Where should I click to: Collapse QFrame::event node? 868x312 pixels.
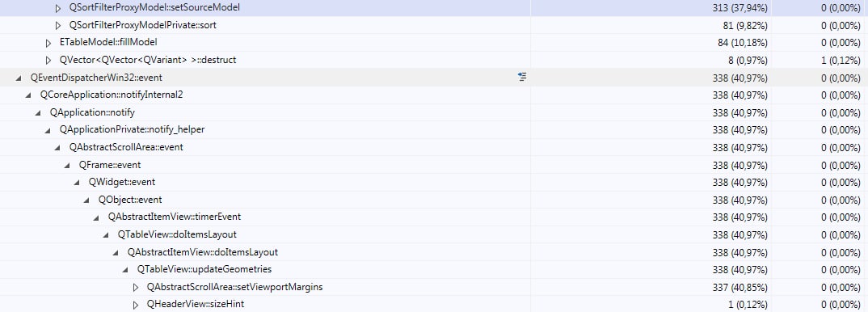pos(68,165)
